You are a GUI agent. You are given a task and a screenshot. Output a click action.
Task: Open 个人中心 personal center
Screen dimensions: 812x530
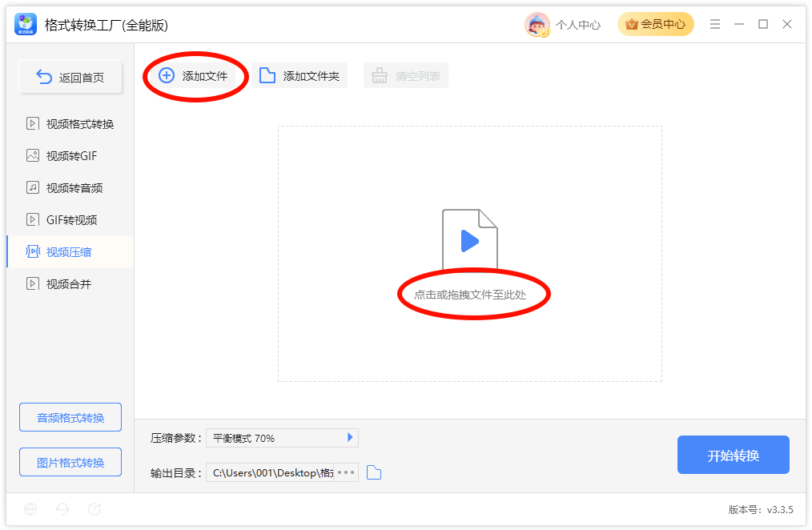tap(578, 25)
